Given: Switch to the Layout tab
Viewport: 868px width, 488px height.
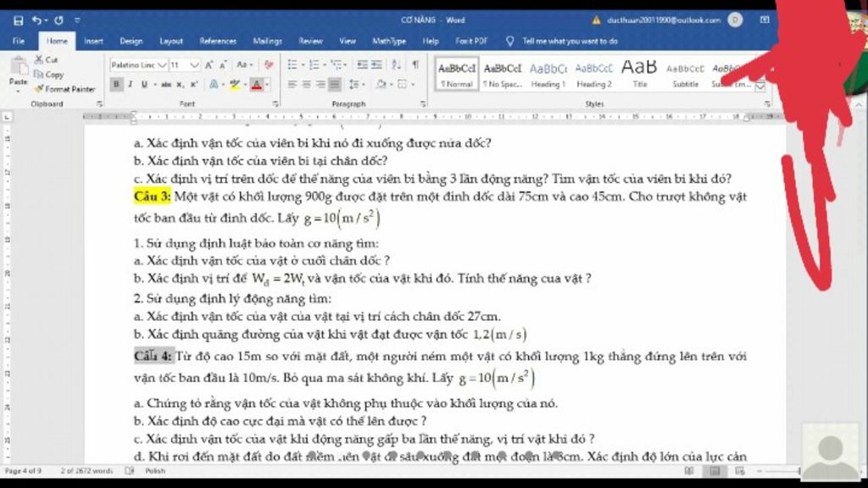Looking at the screenshot, I should tap(171, 41).
